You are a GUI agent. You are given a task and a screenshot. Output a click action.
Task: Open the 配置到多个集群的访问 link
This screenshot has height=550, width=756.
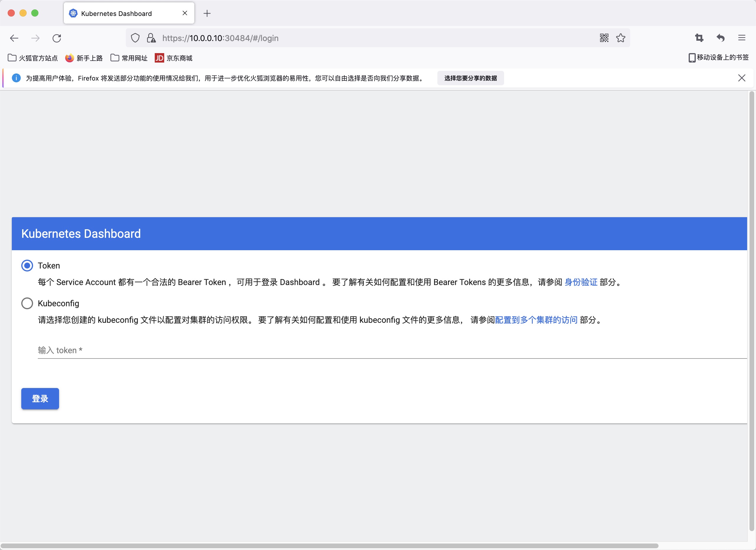(x=536, y=320)
